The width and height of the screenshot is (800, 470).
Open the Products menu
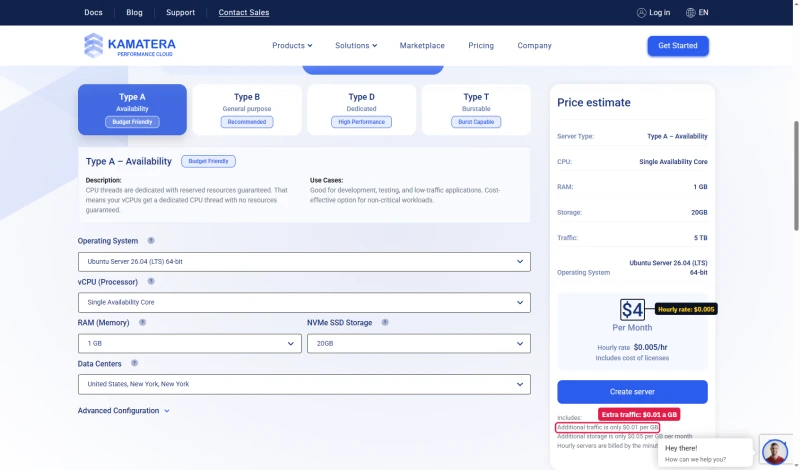(x=292, y=45)
